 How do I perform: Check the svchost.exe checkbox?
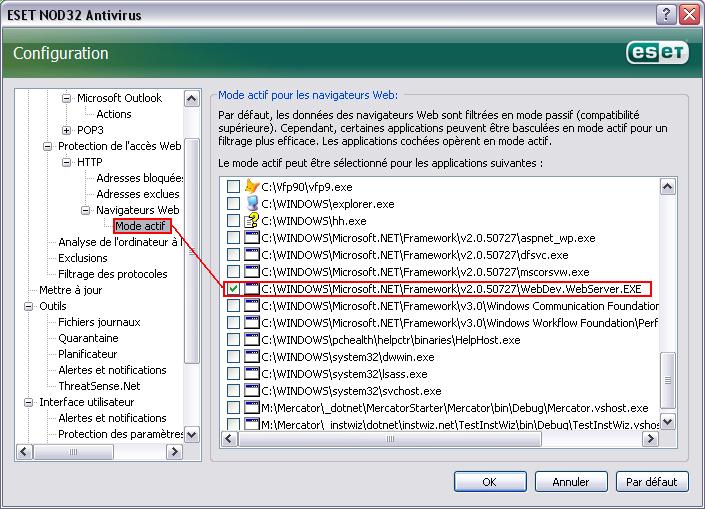click(233, 391)
